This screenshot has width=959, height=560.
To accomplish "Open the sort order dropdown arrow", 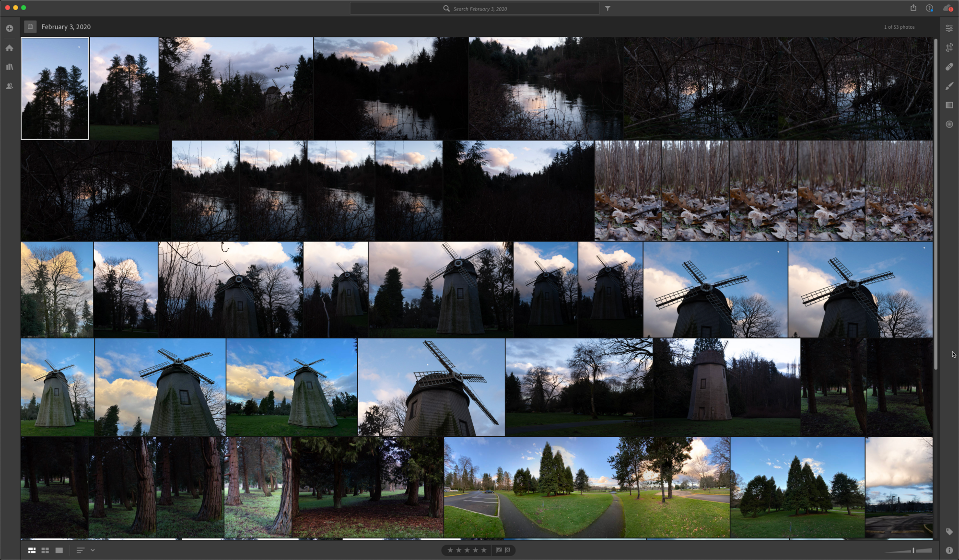I will pyautogui.click(x=93, y=550).
